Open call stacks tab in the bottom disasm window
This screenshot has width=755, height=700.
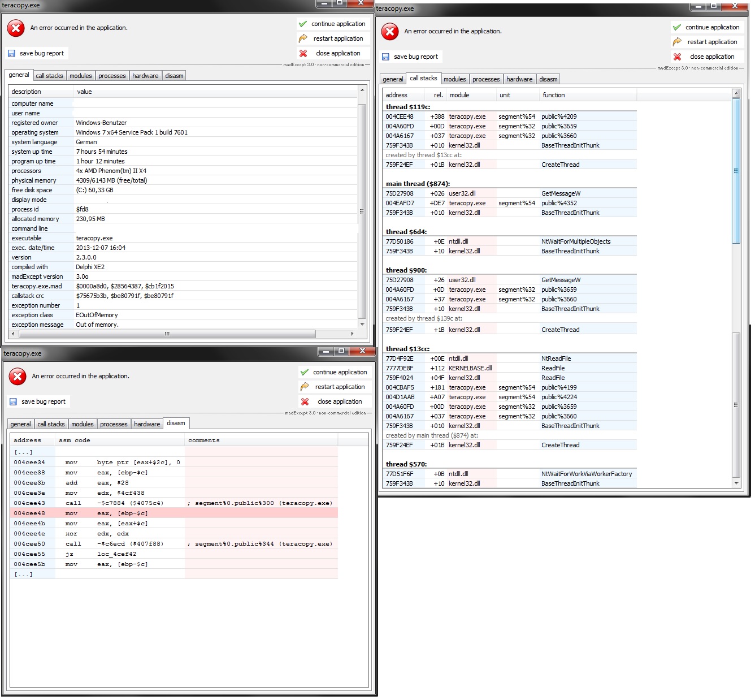click(51, 424)
